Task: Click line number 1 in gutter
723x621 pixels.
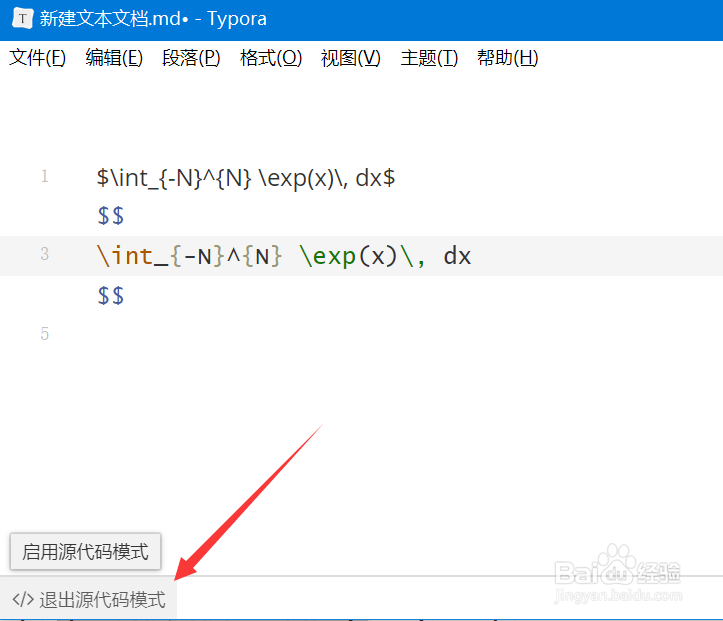Action: click(45, 176)
